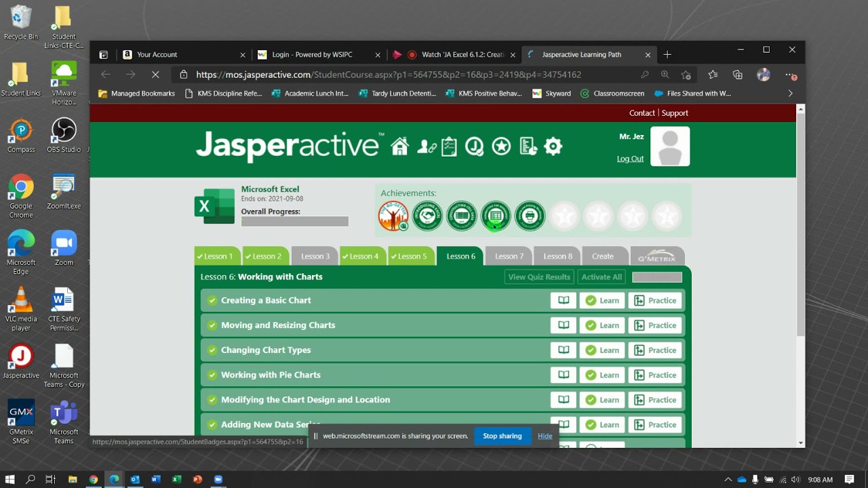Click the report chart document icon
Screen dimensions: 868x488
click(x=528, y=146)
